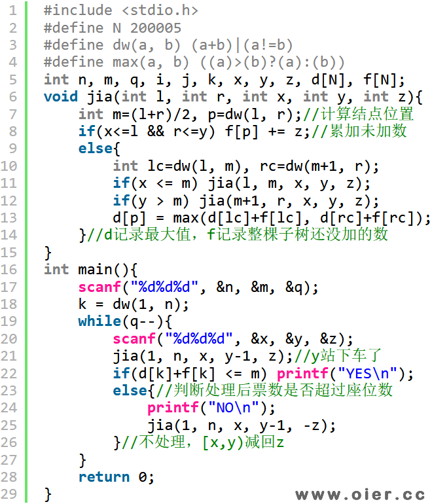Click the max macro definition on line 4
The width and height of the screenshot is (432, 504).
click(194, 62)
